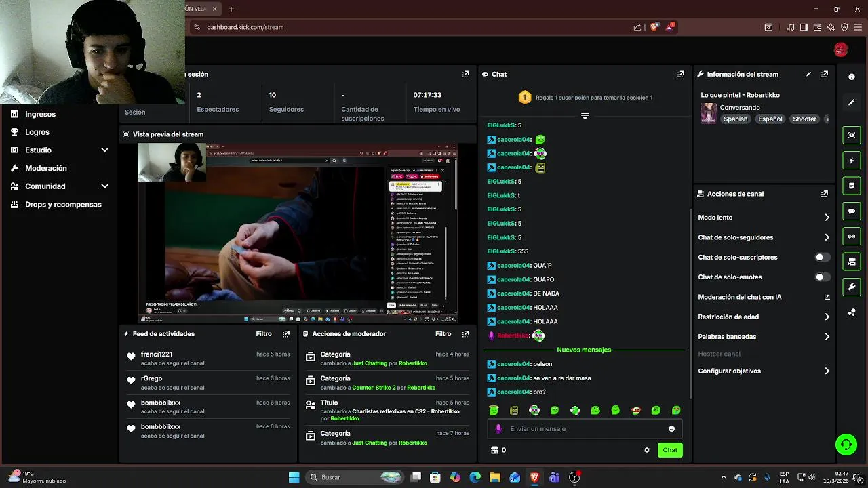Click the chat bubble icon in the right rail
Viewport: 868px width, 488px height.
(x=852, y=211)
